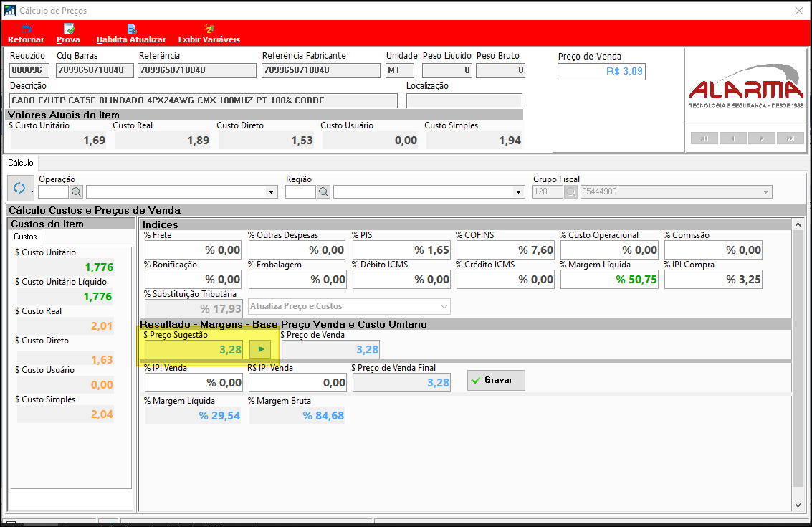Click scroll down arrow in Indices panel

pyautogui.click(x=798, y=505)
